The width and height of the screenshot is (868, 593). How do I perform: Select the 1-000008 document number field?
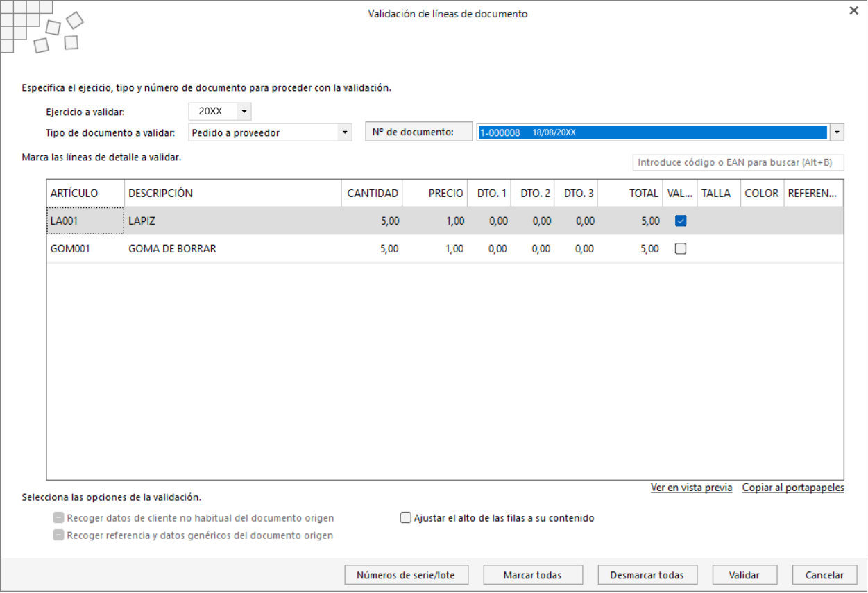tap(652, 132)
